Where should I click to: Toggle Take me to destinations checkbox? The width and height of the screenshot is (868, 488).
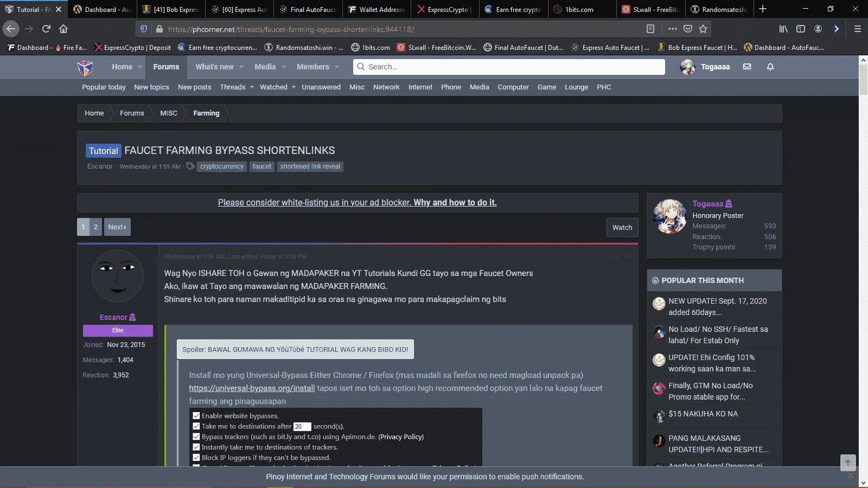196,426
